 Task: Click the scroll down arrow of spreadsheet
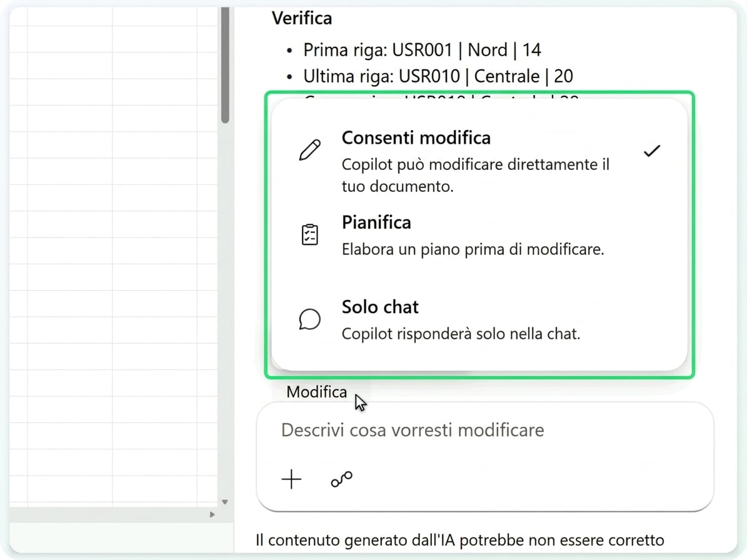[225, 502]
